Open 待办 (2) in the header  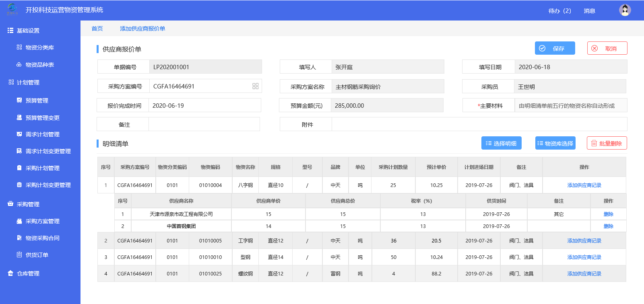pyautogui.click(x=559, y=11)
